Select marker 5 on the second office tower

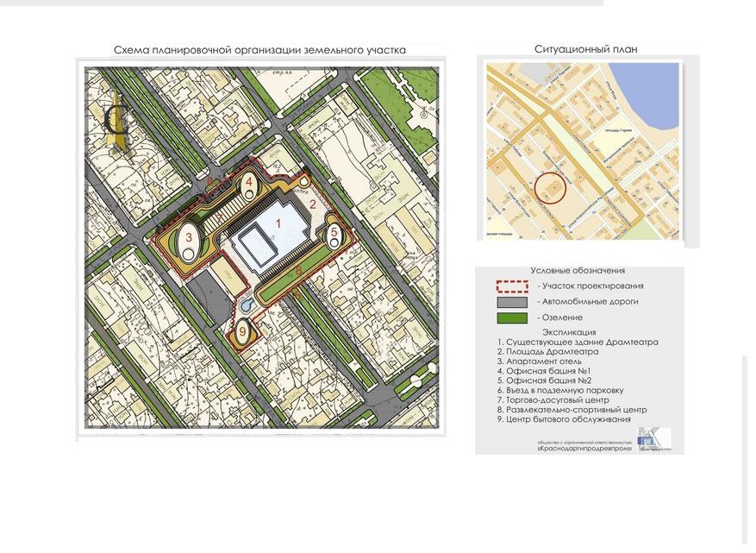pos(334,233)
